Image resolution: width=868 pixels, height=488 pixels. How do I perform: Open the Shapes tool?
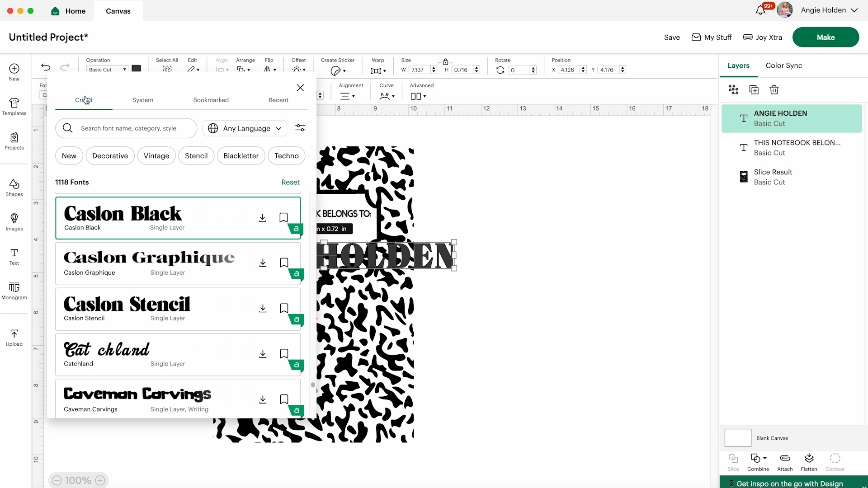point(14,188)
